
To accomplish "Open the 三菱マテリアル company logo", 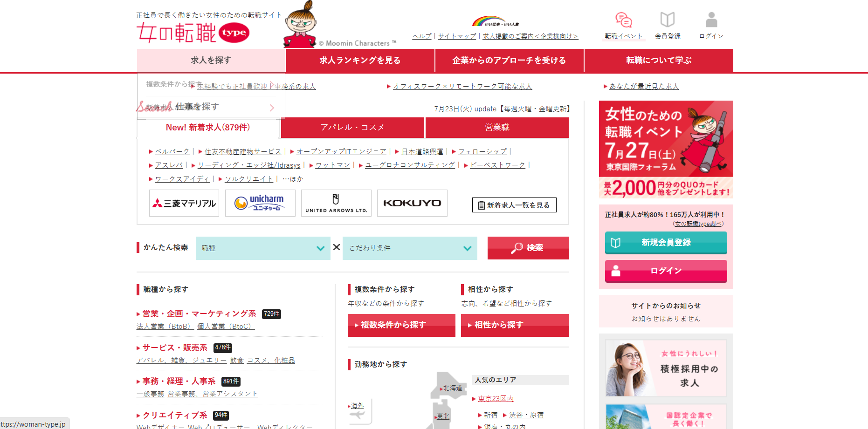I will [x=184, y=203].
